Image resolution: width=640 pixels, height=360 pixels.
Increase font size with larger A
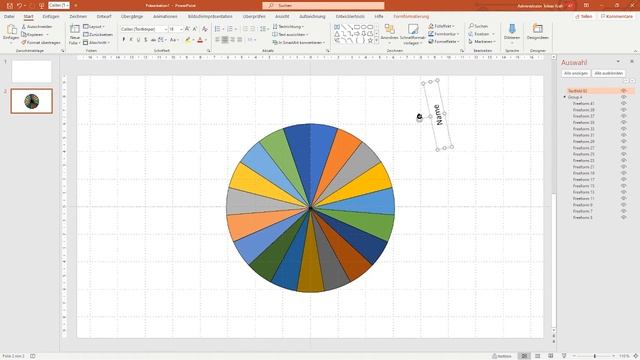click(187, 29)
